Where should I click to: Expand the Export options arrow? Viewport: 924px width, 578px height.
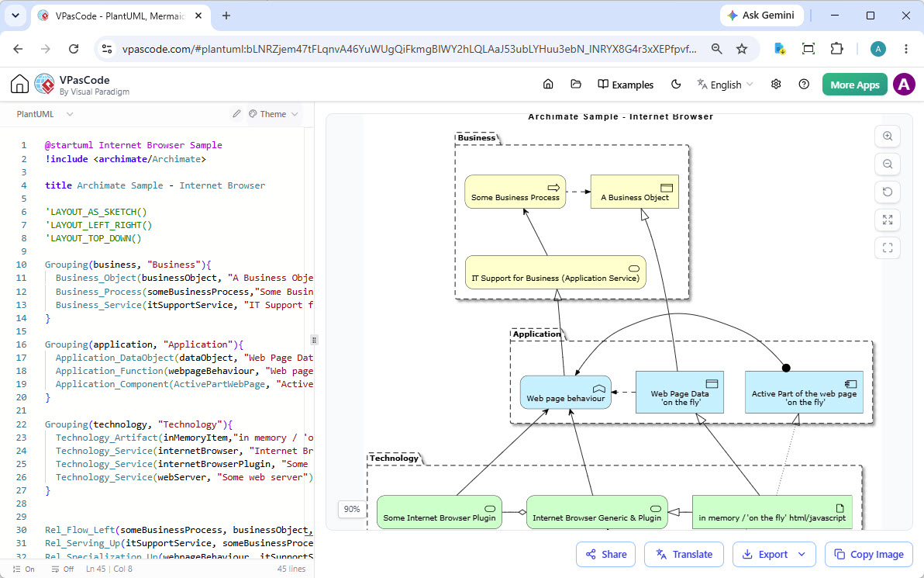point(802,555)
